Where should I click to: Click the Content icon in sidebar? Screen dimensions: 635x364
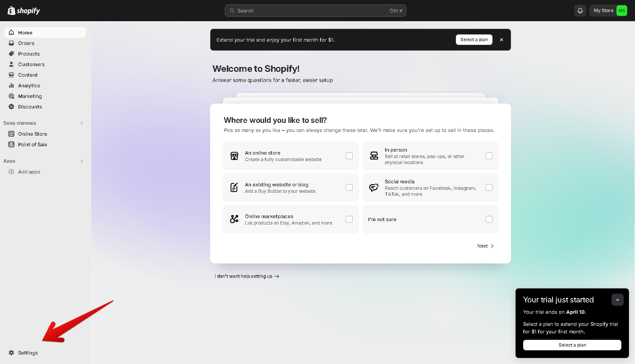click(x=11, y=75)
